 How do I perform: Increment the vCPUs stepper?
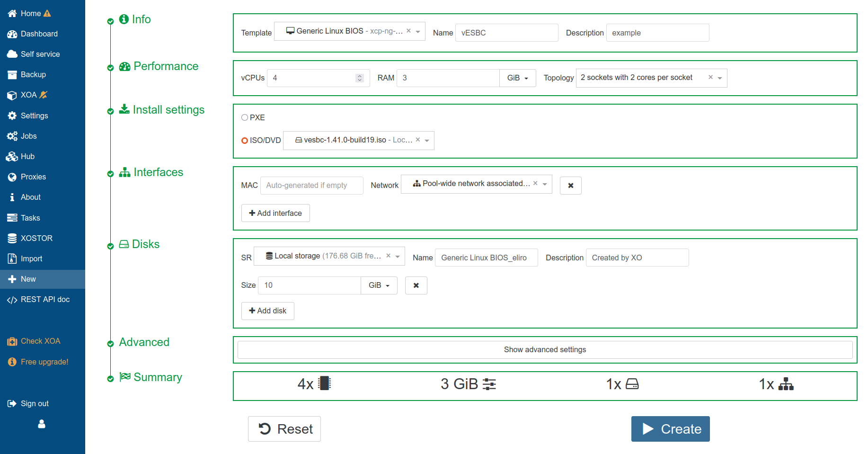360,76
